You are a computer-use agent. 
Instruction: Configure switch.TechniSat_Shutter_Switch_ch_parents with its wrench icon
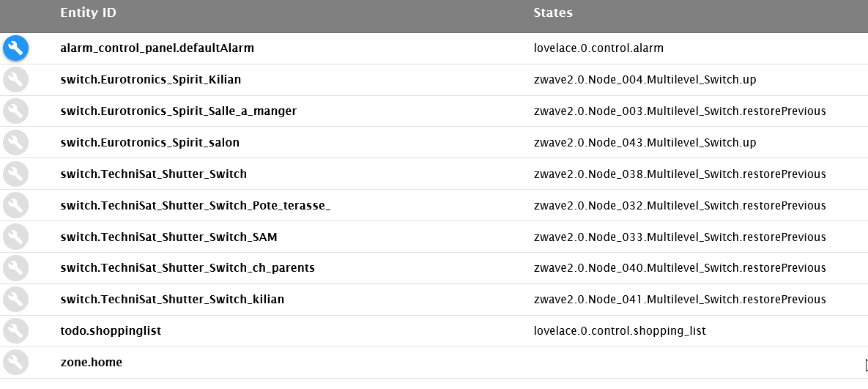tap(15, 268)
